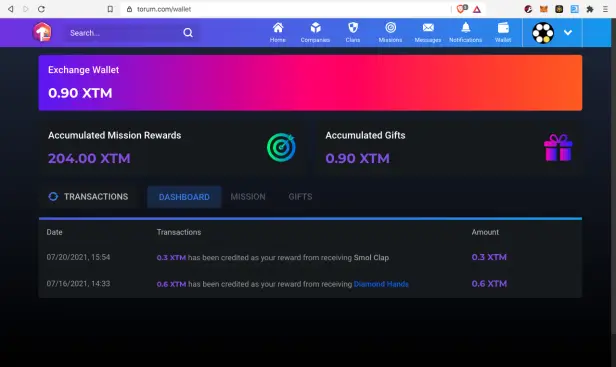Viewport: 616px width, 367px height.
Task: Click the 07/20/2021, 15:54 date
Action: pos(78,257)
